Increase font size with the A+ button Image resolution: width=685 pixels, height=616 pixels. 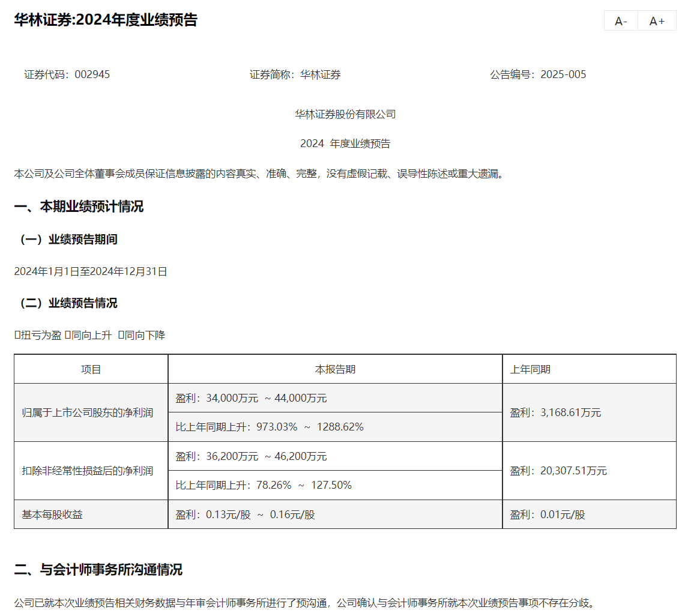[657, 21]
